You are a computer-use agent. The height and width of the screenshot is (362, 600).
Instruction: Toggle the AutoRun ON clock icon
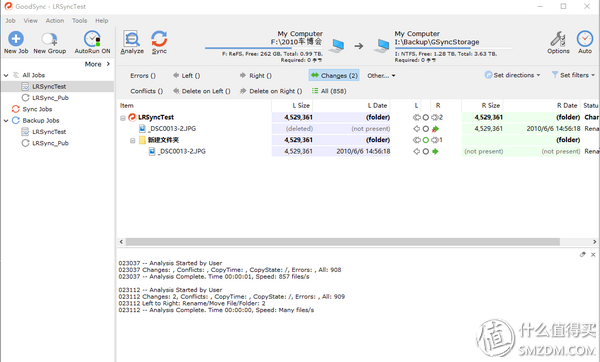coord(92,39)
